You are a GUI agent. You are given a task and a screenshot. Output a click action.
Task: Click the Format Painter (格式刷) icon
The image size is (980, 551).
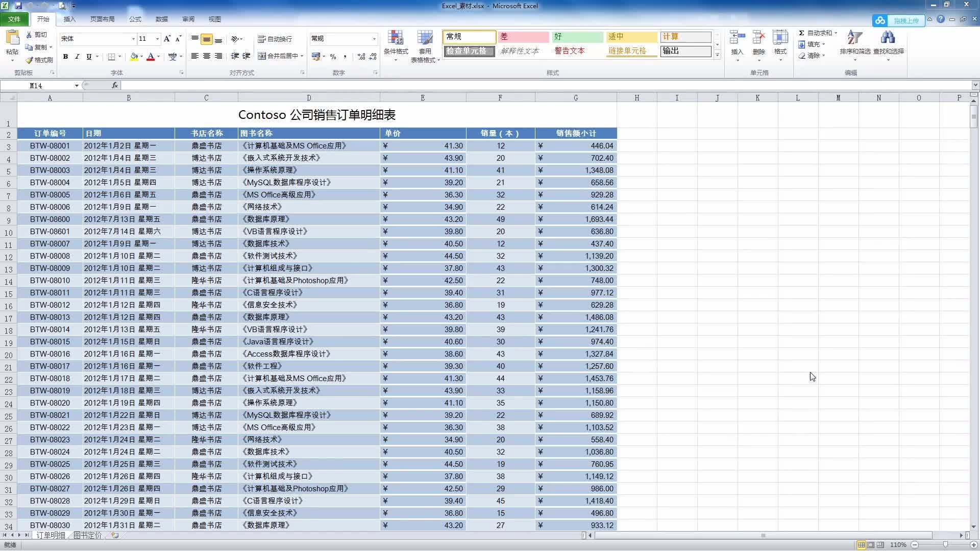[x=30, y=60]
